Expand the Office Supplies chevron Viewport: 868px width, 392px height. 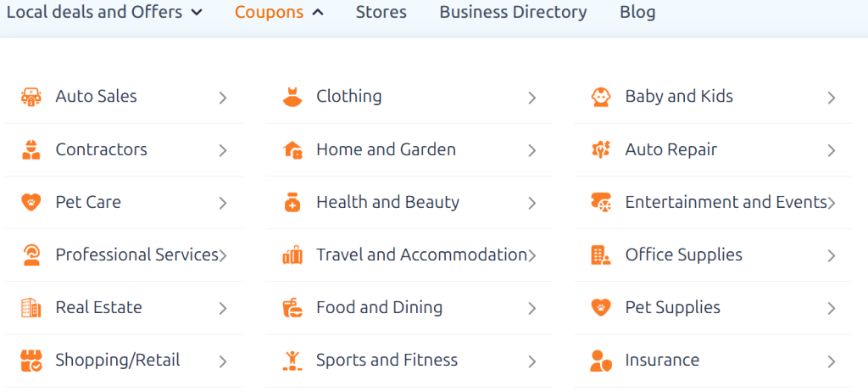point(832,256)
